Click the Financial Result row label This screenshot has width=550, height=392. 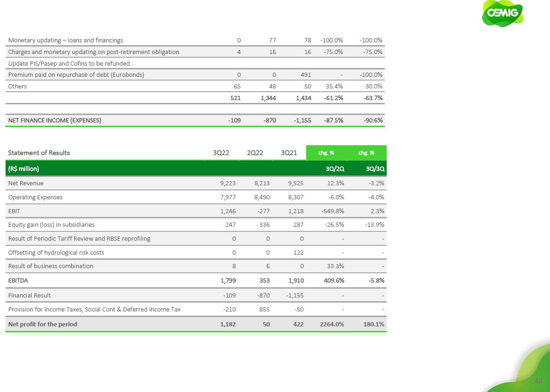click(30, 295)
